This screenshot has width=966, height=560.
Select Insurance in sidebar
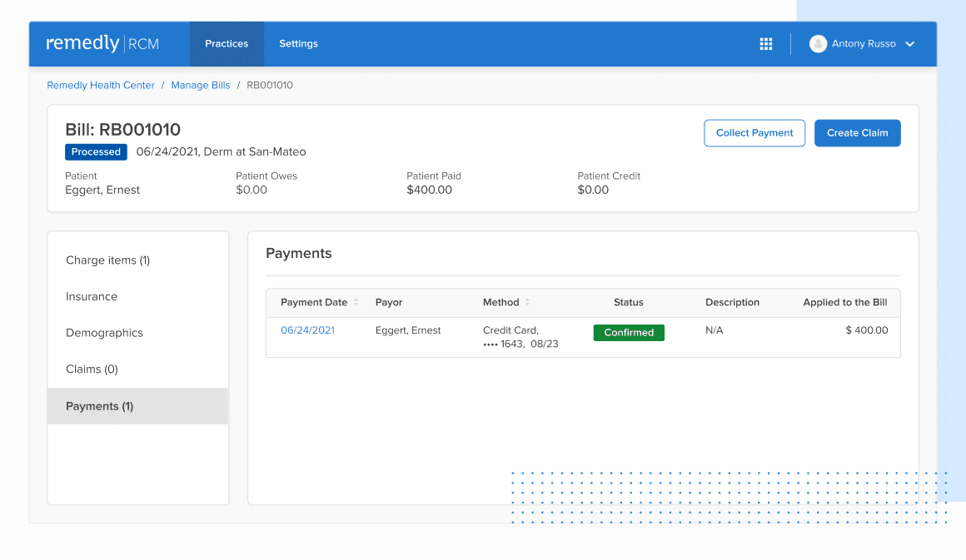click(138, 296)
